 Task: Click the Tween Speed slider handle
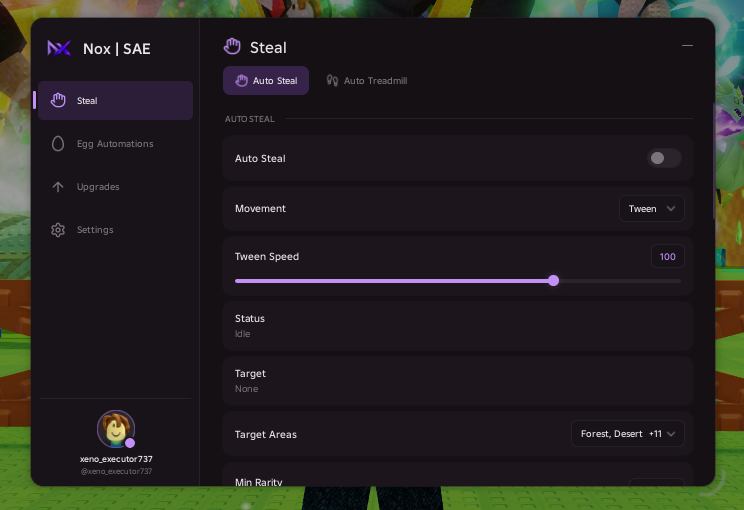tap(553, 281)
